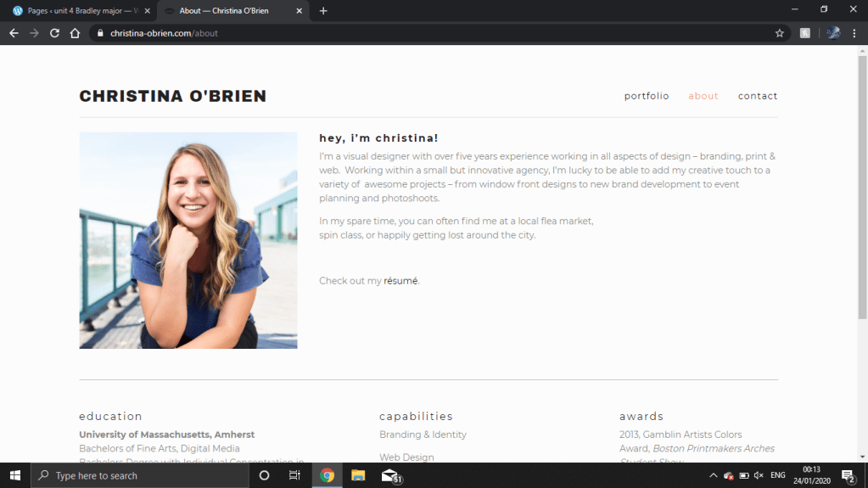
Task: Go to the contact page
Action: tap(758, 96)
